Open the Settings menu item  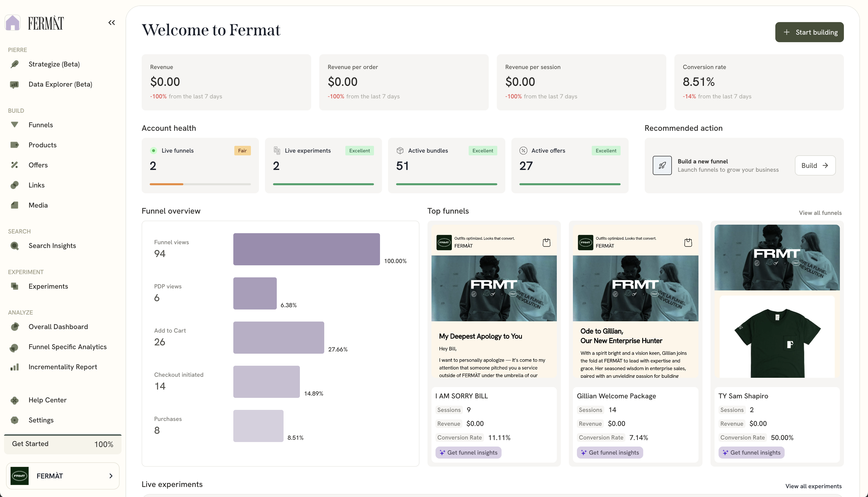coord(41,420)
